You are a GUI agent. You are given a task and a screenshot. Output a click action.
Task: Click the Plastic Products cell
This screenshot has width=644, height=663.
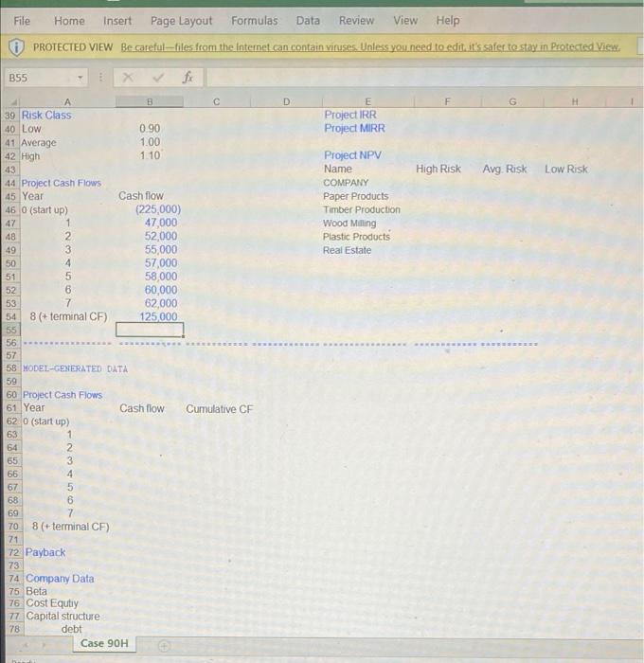click(356, 237)
